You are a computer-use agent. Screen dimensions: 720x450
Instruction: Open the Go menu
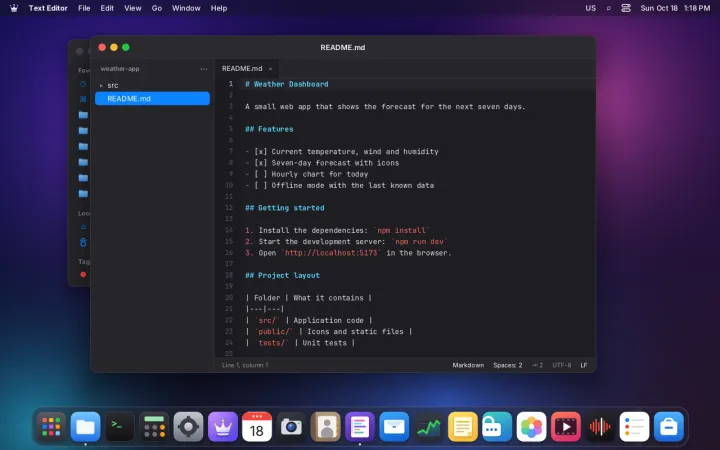(157, 8)
